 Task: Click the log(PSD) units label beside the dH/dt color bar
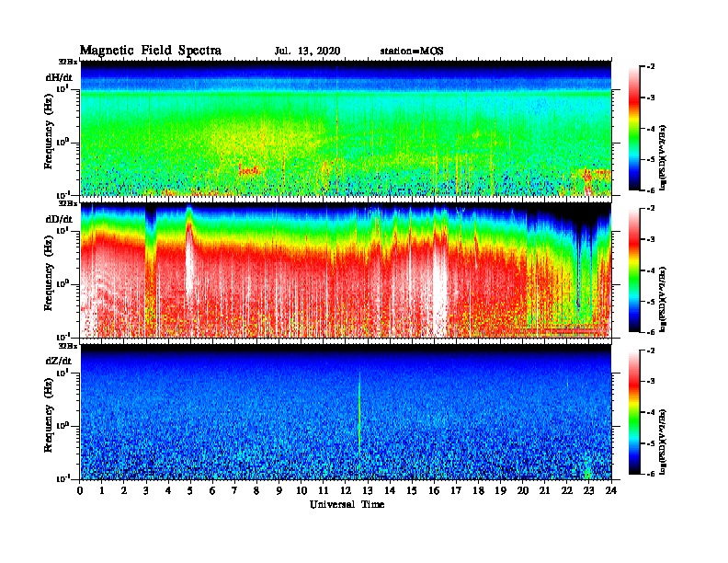663,158
